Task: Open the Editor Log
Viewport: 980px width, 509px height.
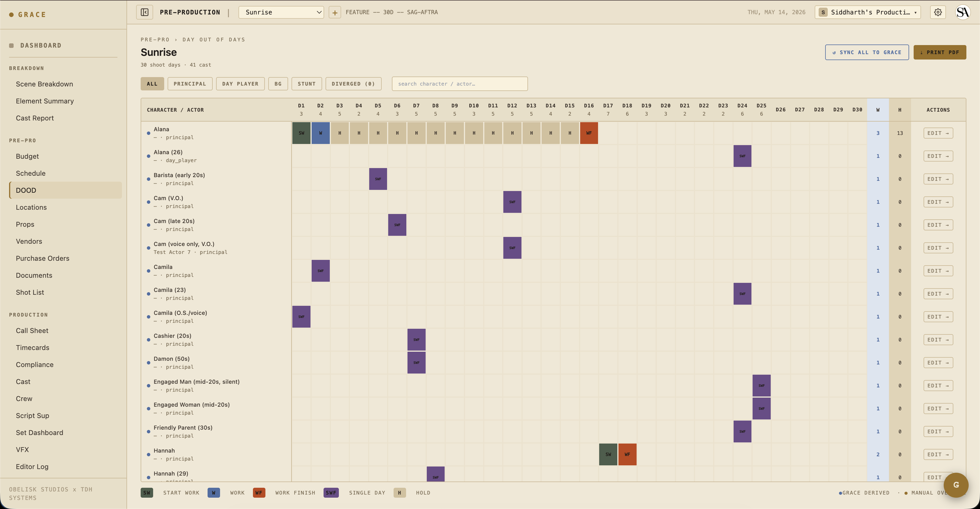Action: point(32,467)
